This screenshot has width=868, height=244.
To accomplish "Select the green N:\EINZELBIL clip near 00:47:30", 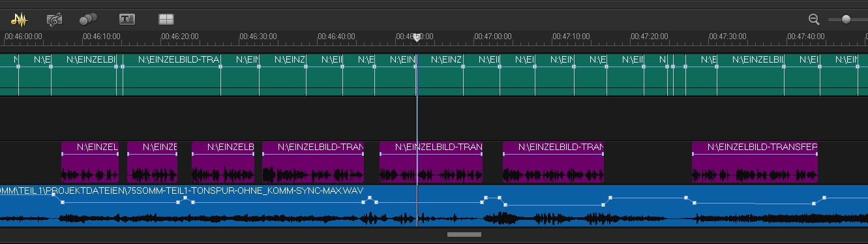I will [x=750, y=75].
